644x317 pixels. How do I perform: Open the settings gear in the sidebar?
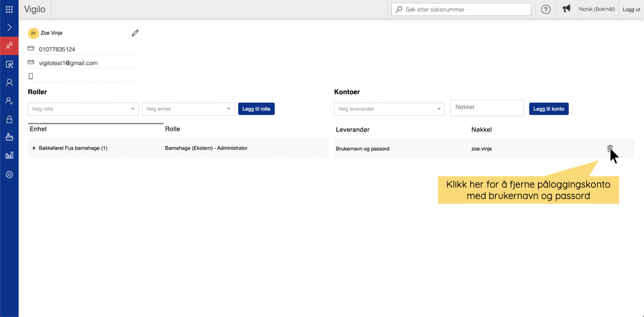(9, 174)
